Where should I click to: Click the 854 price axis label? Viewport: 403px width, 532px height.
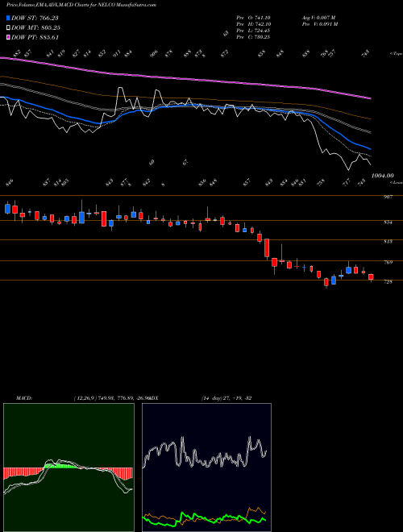388,222
